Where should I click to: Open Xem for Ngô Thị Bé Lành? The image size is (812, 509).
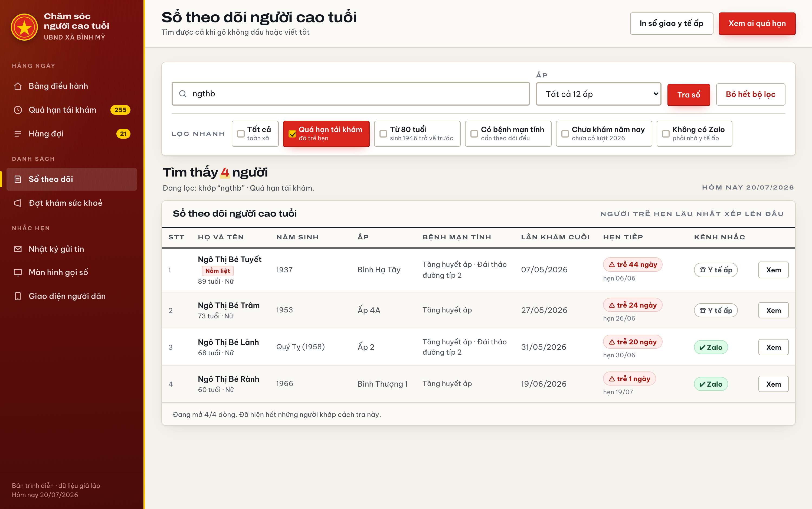point(773,347)
